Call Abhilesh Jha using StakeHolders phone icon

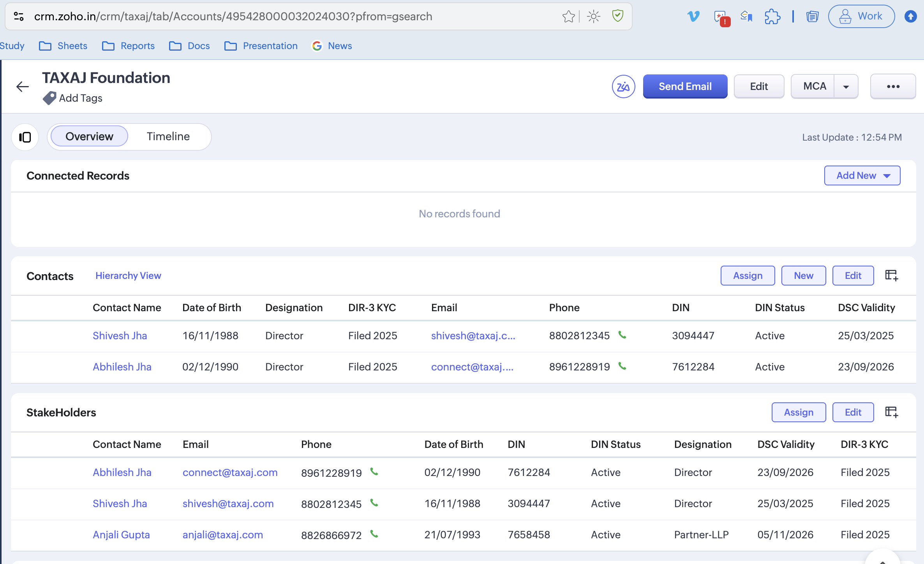click(x=374, y=472)
